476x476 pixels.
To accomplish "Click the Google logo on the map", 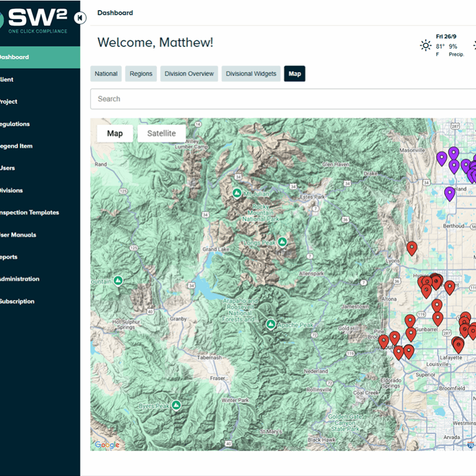I will point(107,444).
